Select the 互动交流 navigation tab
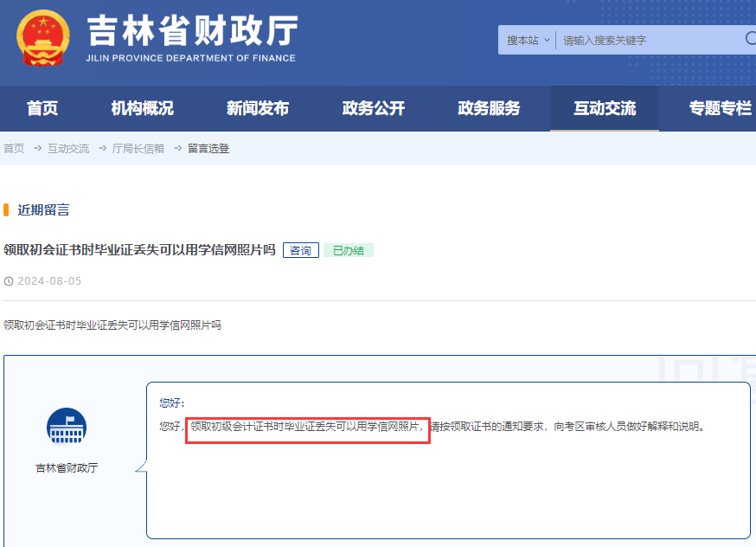756x547 pixels. point(605,108)
